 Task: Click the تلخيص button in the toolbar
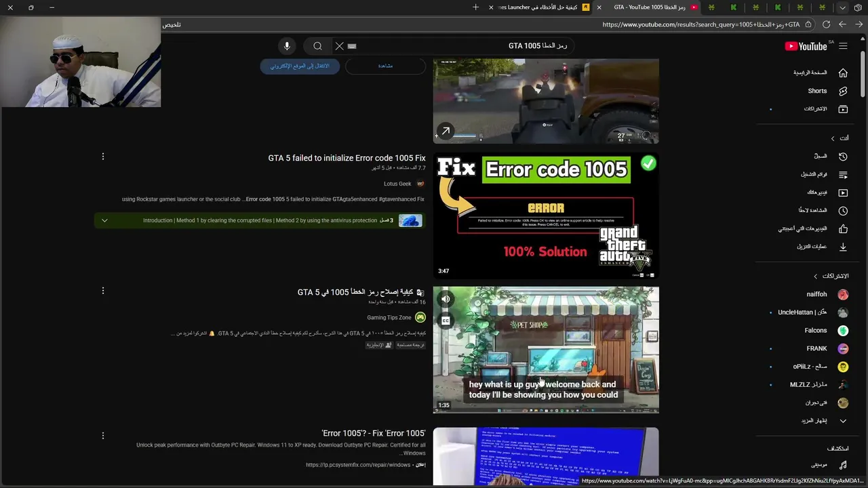(x=172, y=24)
